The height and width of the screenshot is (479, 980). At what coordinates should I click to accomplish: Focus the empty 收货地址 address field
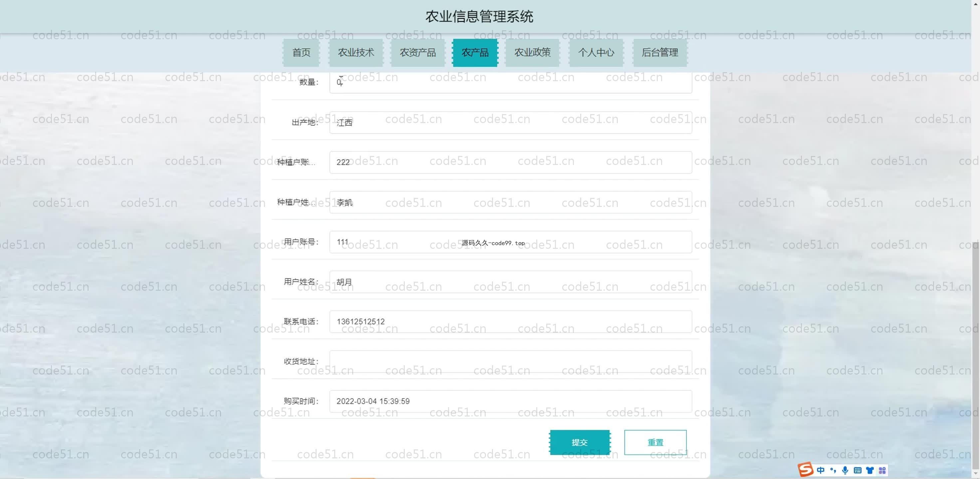511,362
